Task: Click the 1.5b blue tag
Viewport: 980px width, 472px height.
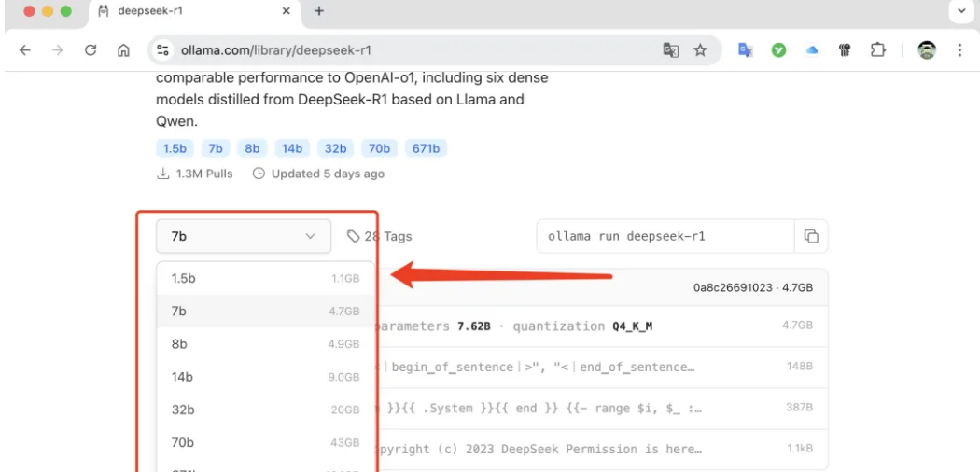Action: (175, 148)
